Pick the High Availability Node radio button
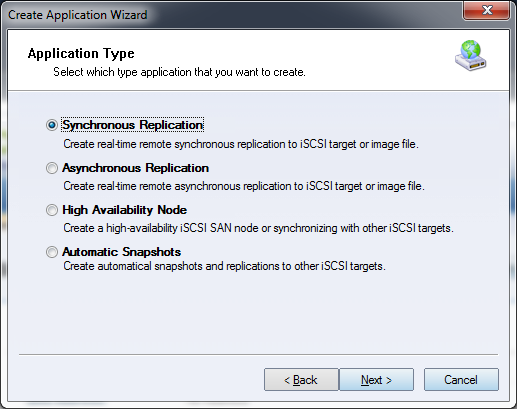 (52, 210)
